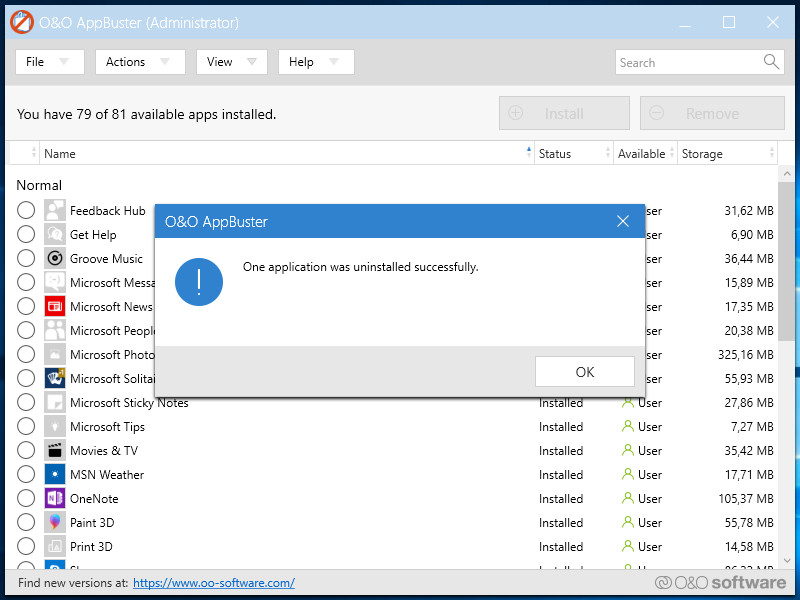
Task: Open the View dropdown menu
Action: [232, 62]
